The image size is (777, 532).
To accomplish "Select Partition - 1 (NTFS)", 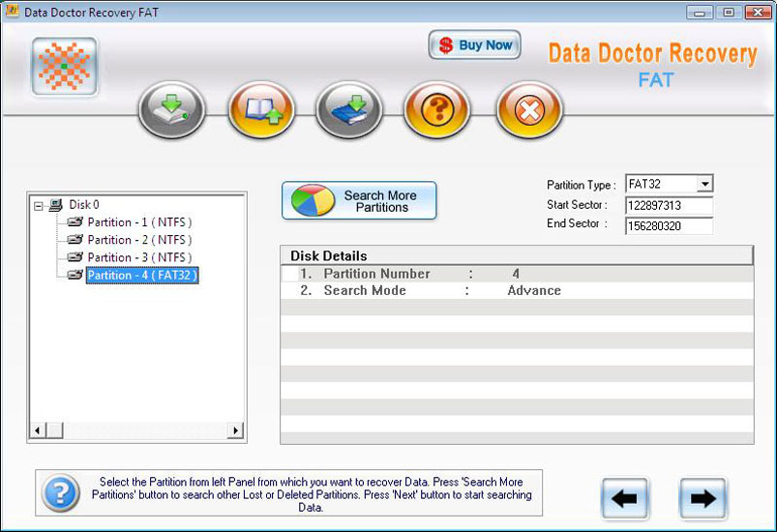I will pyautogui.click(x=139, y=222).
